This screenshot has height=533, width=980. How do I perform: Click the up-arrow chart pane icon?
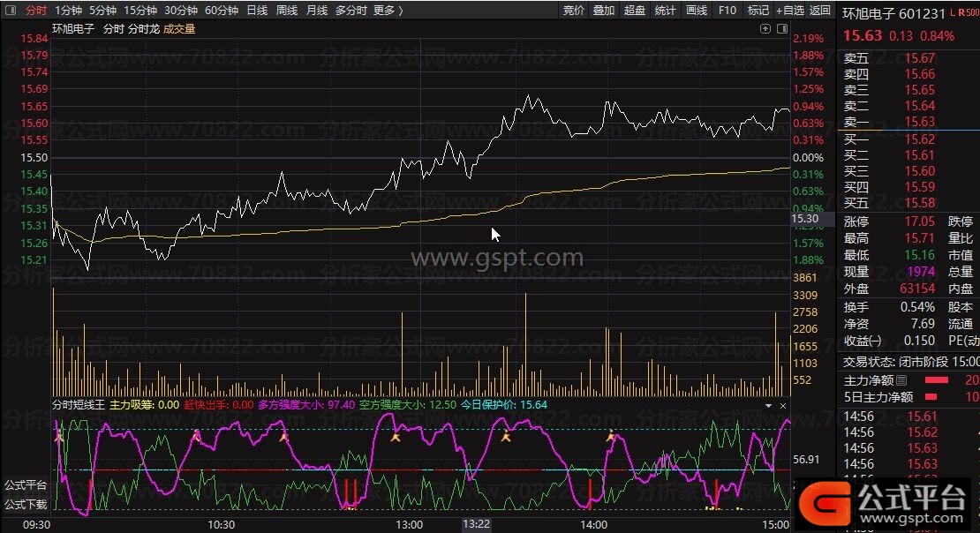pos(765,29)
